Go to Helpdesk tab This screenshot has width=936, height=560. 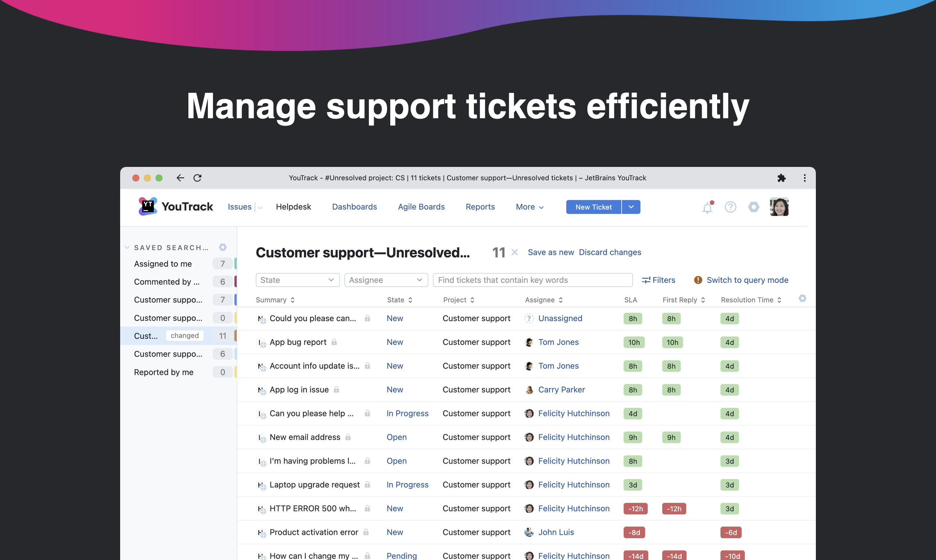(x=293, y=207)
